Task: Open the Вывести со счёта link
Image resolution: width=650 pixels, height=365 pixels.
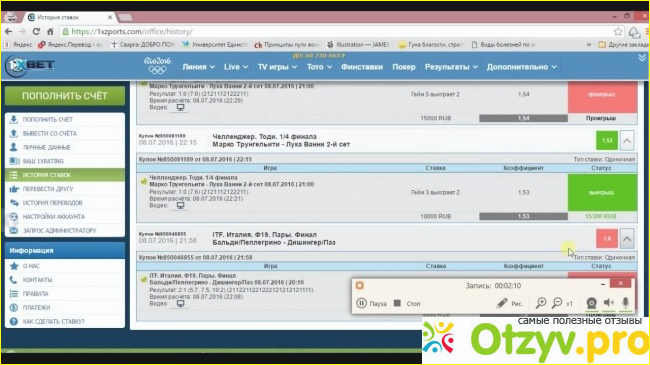Action: 65,133
